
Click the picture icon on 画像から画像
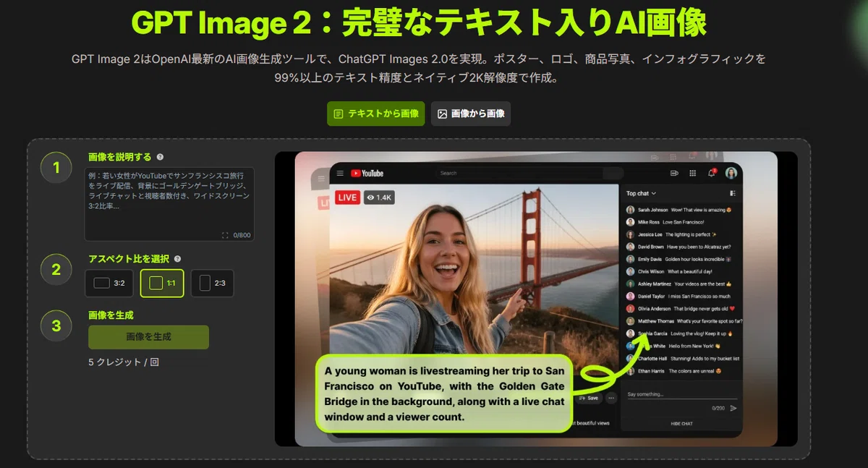click(442, 114)
